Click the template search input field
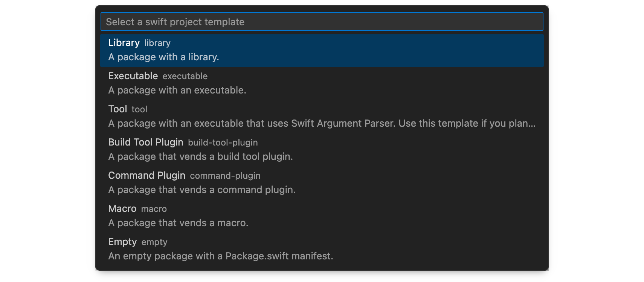 [322, 21]
